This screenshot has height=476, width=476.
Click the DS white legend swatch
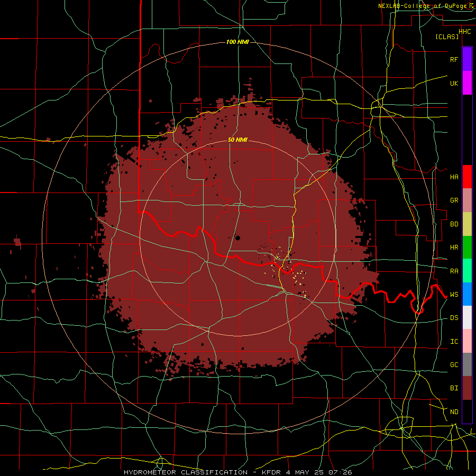467,317
